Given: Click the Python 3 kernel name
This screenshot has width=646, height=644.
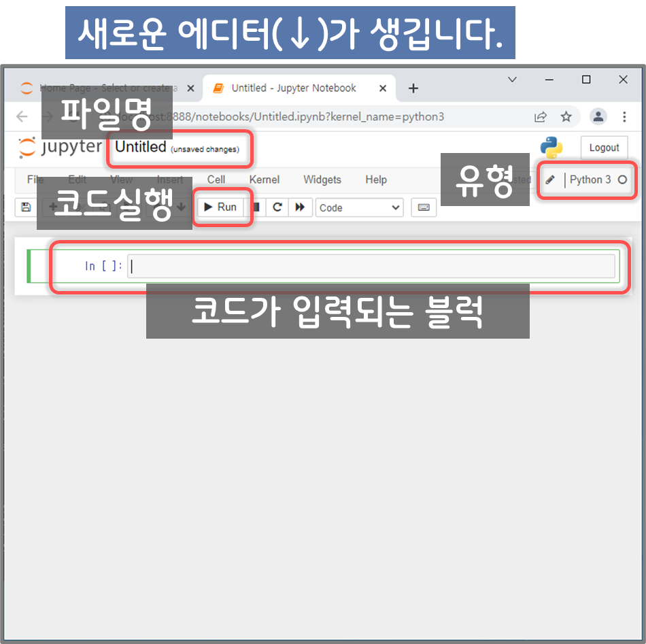Looking at the screenshot, I should coord(590,180).
